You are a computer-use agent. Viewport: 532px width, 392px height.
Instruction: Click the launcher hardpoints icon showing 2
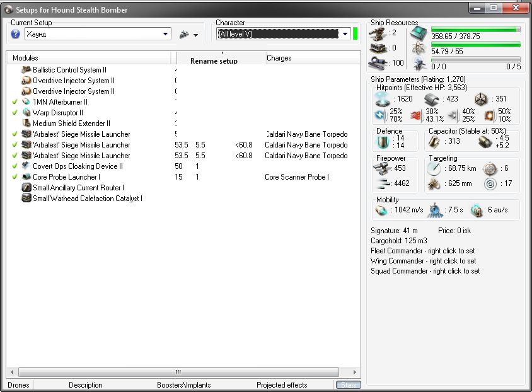point(378,33)
